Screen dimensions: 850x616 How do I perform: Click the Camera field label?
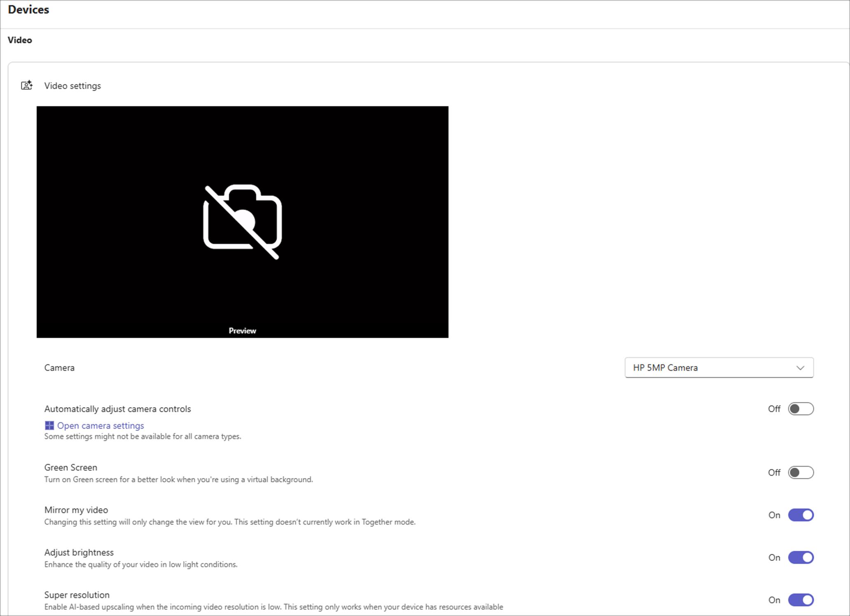(x=59, y=368)
